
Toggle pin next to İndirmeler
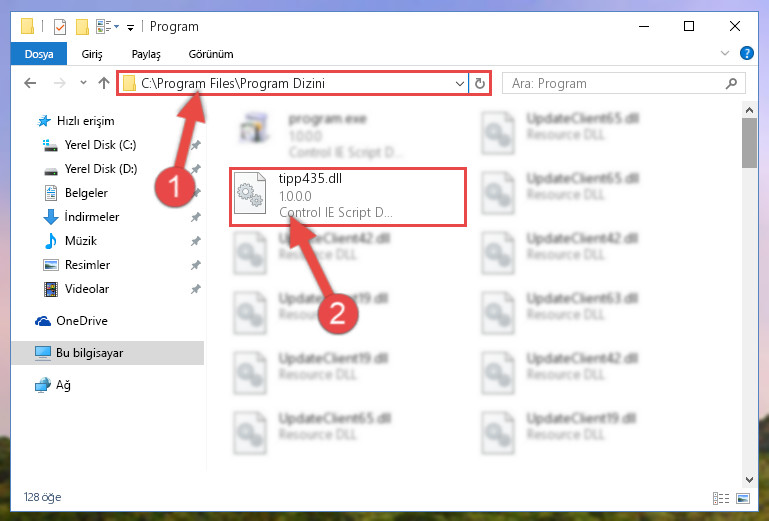point(195,217)
